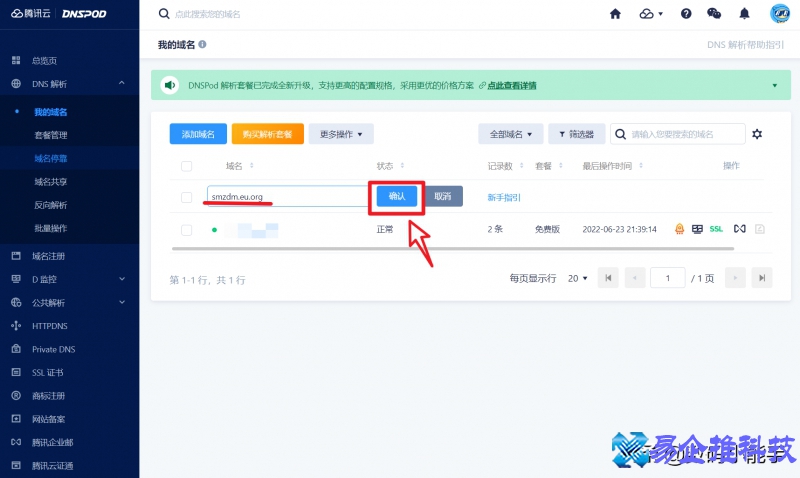Open the notification bell

click(744, 14)
